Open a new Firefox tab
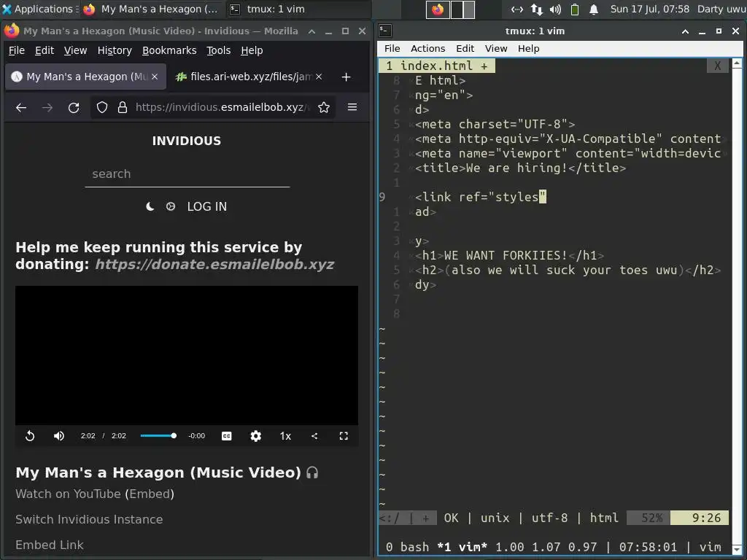The image size is (747, 560). pos(347,77)
